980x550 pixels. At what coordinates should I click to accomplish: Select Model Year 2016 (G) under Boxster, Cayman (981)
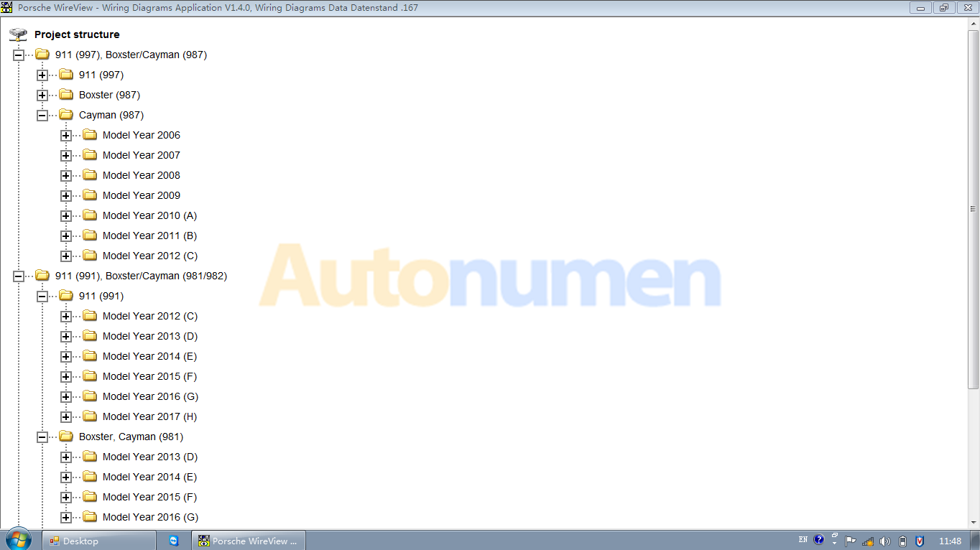(150, 517)
